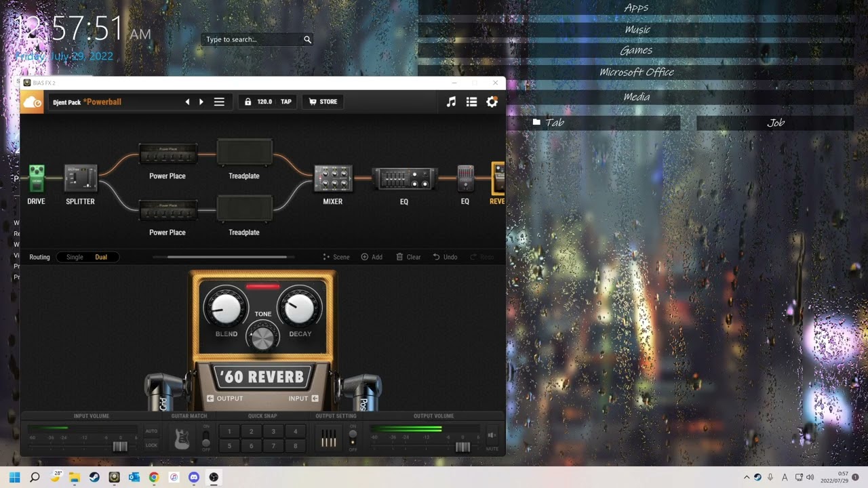This screenshot has height=488, width=868.
Task: Select the upper Power Place amp
Action: [167, 154]
